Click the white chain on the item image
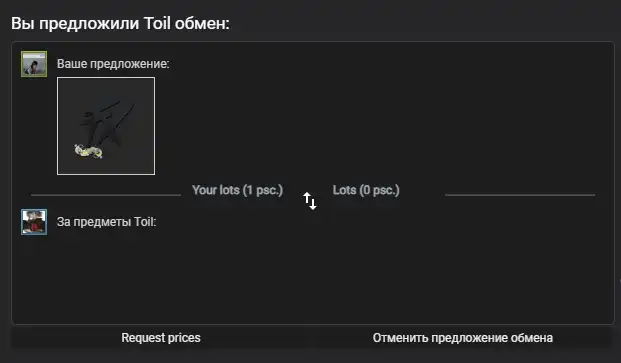This screenshot has width=621, height=363. (x=89, y=151)
